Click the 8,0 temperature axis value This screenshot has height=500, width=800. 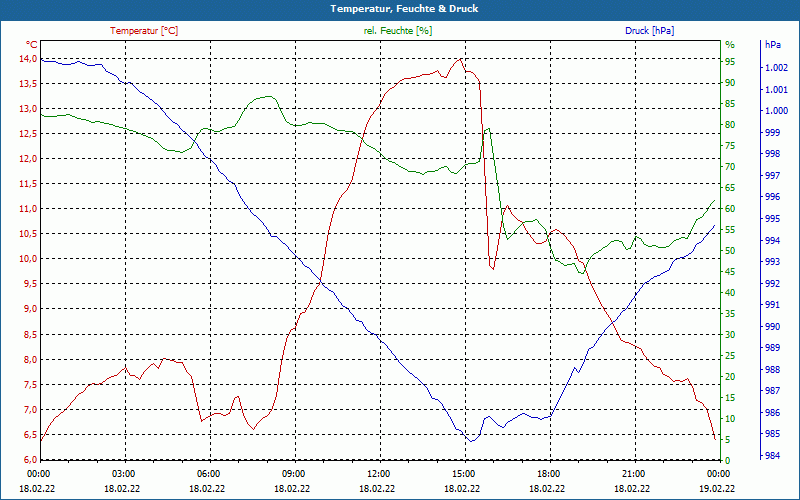tap(30, 360)
